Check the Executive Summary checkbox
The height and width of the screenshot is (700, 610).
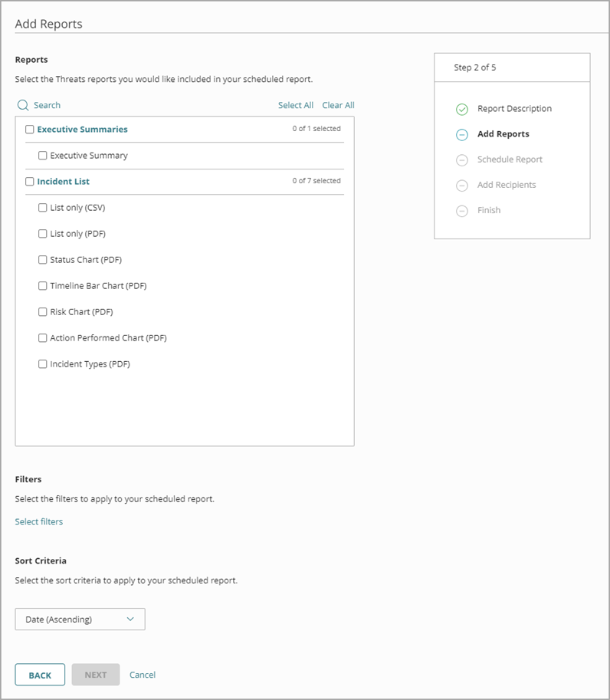coord(42,155)
